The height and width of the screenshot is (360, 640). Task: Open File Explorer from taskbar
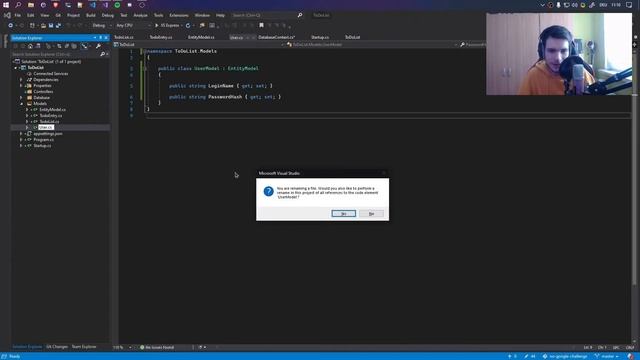[31, 5]
